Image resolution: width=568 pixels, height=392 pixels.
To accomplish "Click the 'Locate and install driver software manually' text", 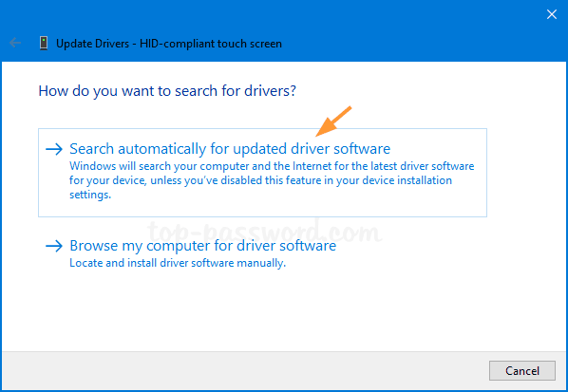I will (x=178, y=263).
